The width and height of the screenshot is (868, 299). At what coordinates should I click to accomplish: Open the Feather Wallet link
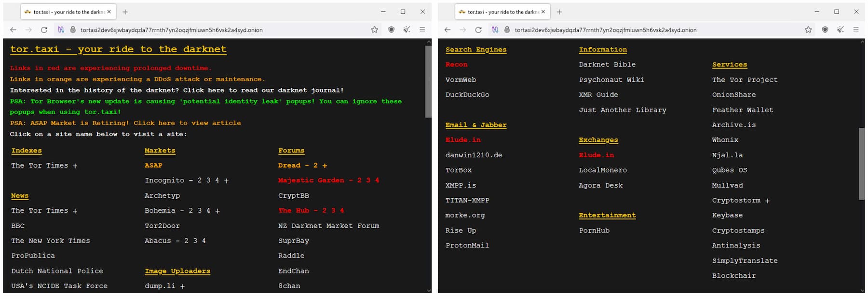pos(743,110)
